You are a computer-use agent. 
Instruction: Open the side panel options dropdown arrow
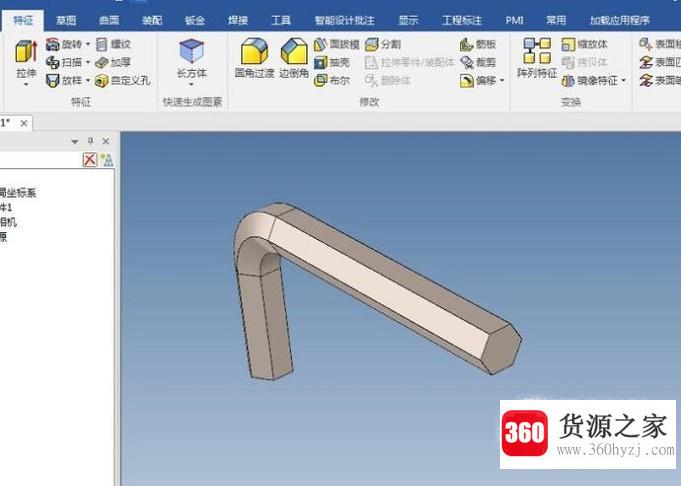point(75,141)
